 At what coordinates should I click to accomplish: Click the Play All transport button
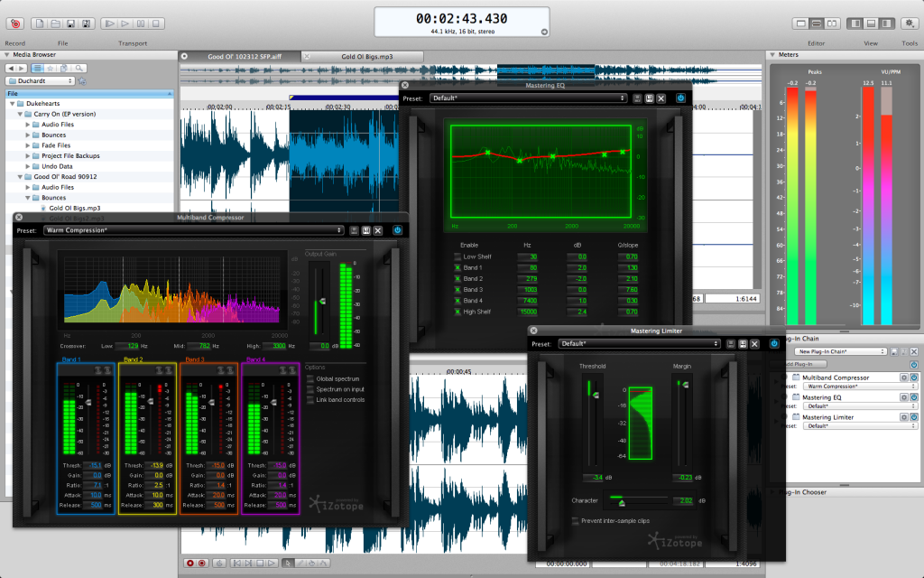(x=109, y=23)
